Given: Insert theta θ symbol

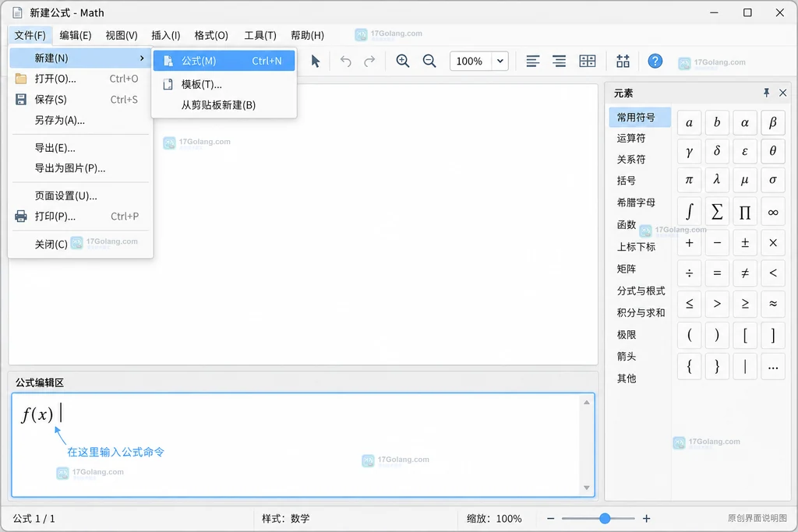Looking at the screenshot, I should pyautogui.click(x=773, y=151).
